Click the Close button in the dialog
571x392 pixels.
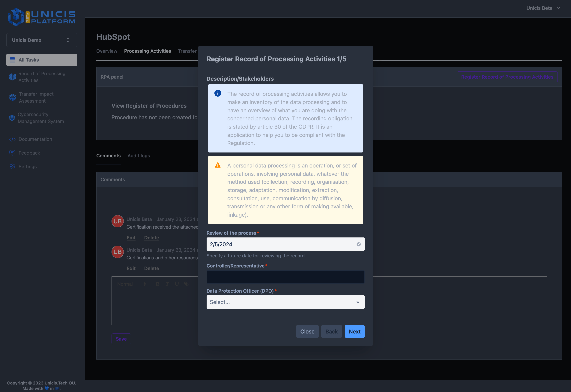[307, 331]
